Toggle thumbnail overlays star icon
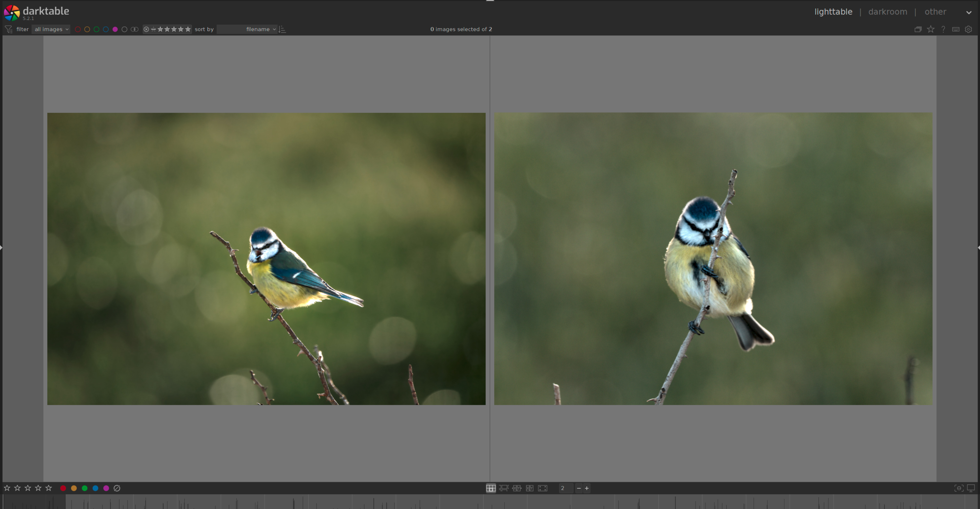 click(931, 29)
